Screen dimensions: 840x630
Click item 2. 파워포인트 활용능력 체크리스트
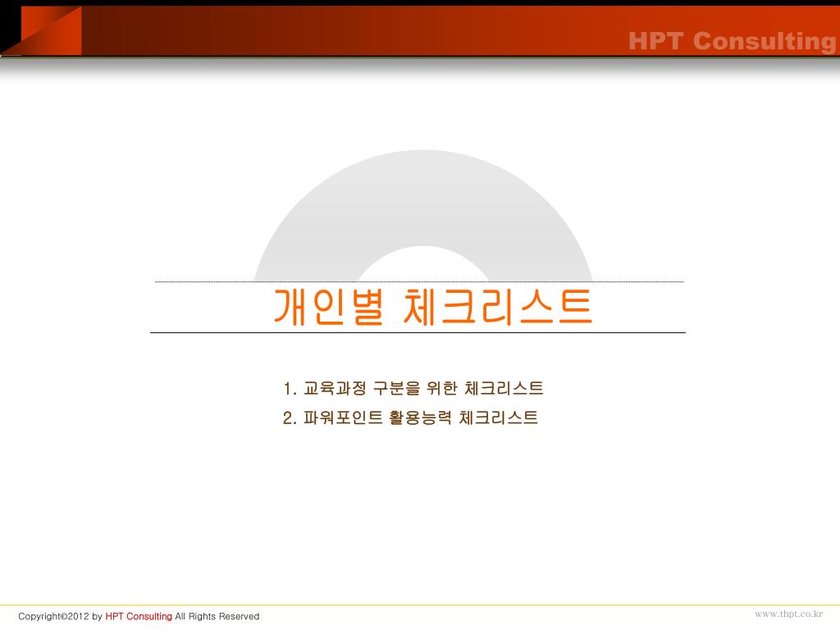(x=410, y=418)
